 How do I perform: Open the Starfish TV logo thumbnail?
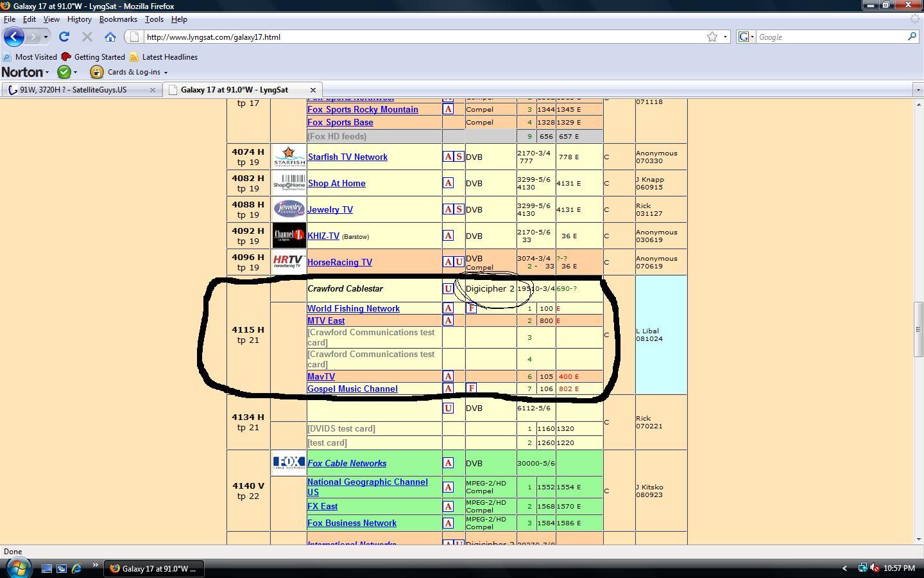(x=289, y=157)
